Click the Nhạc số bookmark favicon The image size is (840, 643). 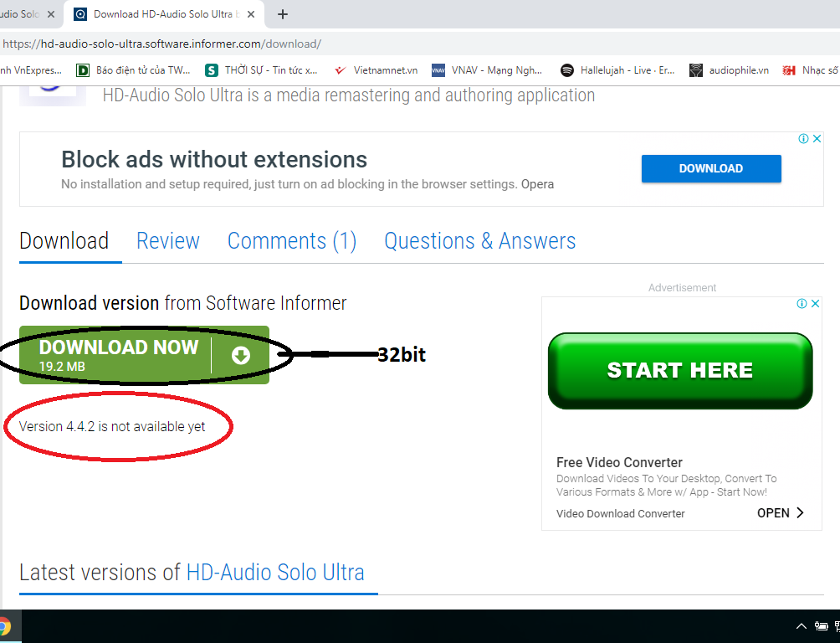789,70
